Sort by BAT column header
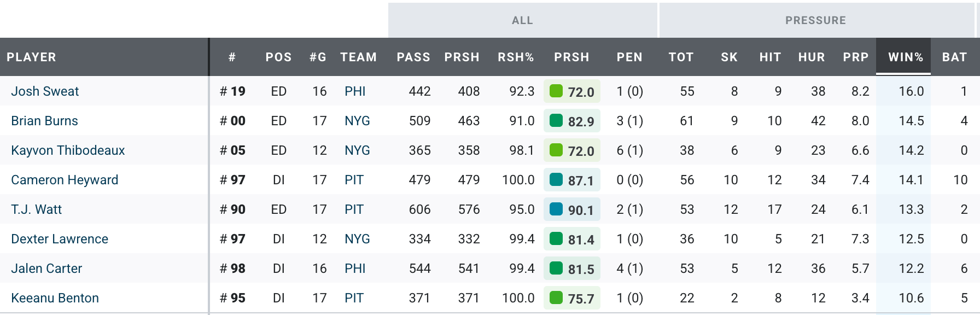980x315 pixels. point(954,57)
